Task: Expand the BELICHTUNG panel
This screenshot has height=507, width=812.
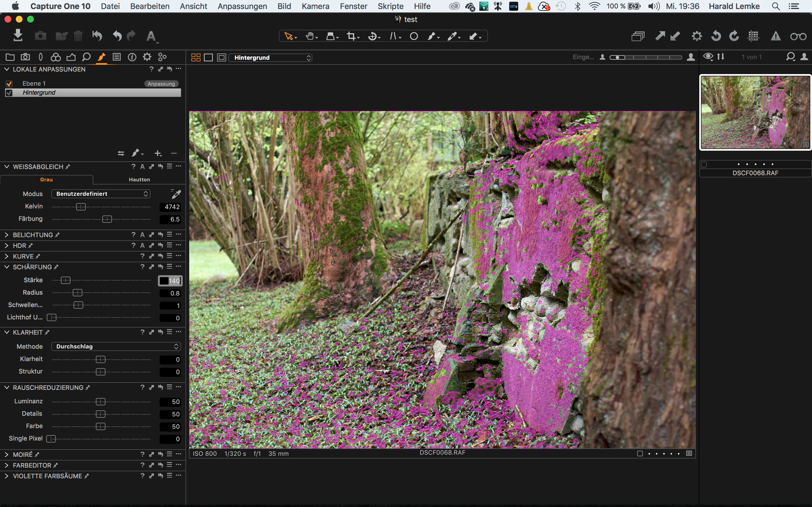Action: [6, 235]
